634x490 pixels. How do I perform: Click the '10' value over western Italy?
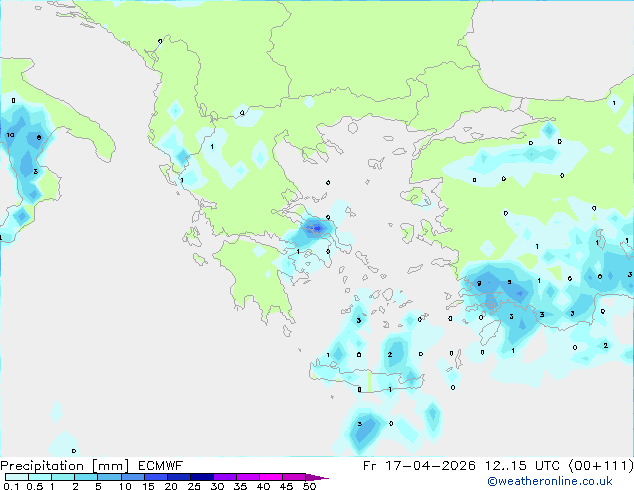[x=11, y=135]
